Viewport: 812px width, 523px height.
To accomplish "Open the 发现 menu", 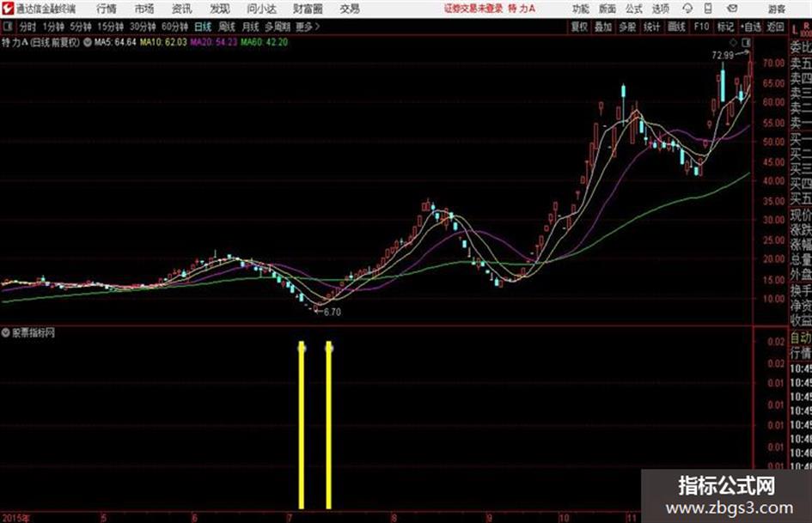I will [220, 9].
